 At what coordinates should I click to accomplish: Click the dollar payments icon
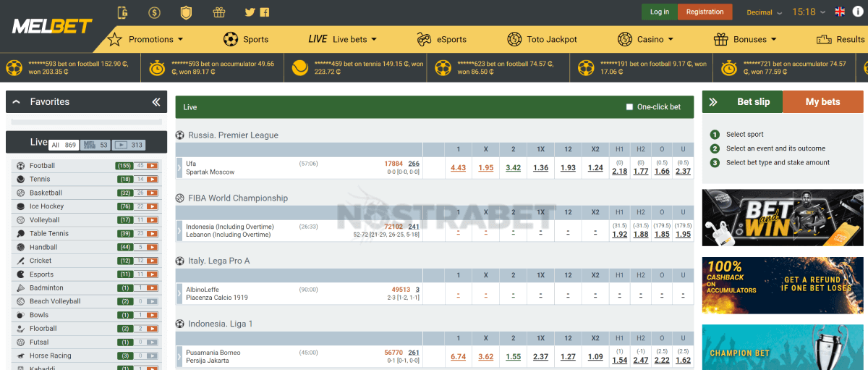154,12
